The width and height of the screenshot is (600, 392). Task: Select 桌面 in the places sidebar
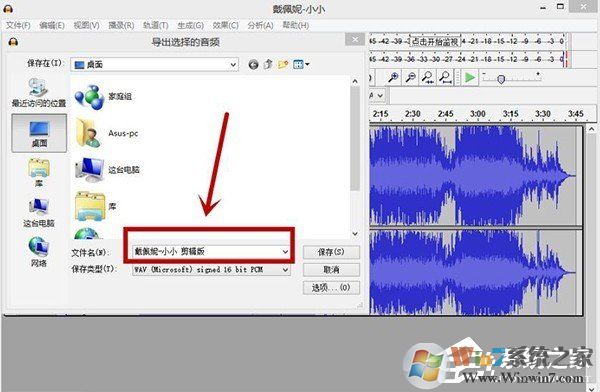coord(39,133)
